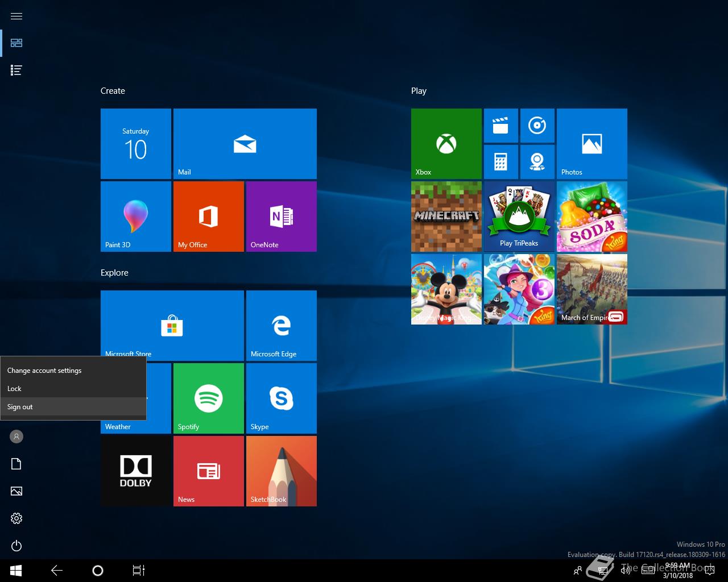Viewport: 728px width, 582px height.
Task: Open the Spotify tile
Action: (x=209, y=398)
